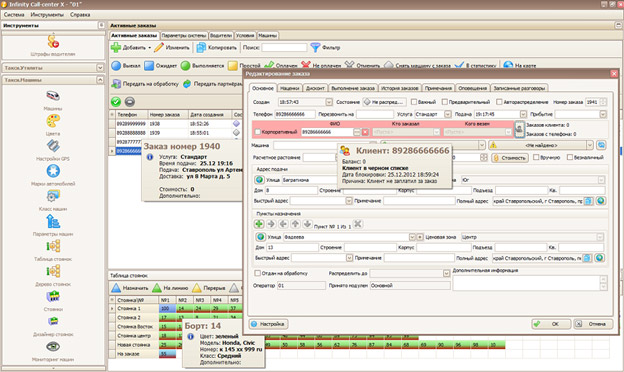Collapse the Такси.Машины section
The image size is (624, 372).
[x=100, y=80]
